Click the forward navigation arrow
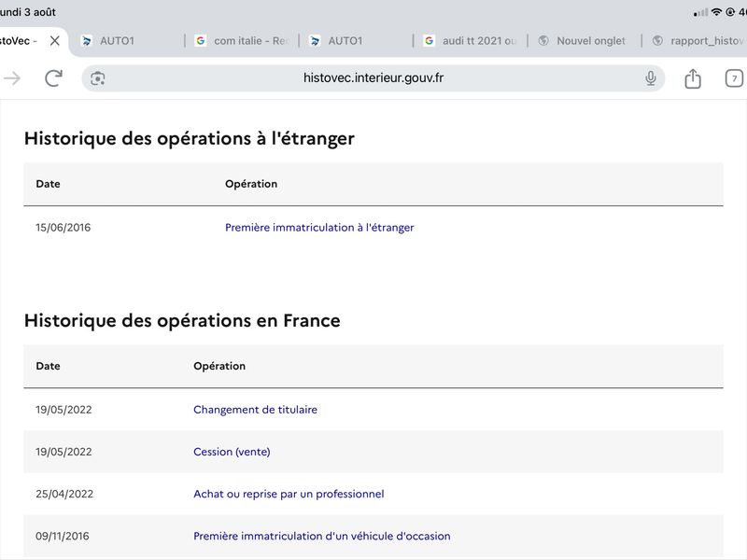The height and width of the screenshot is (560, 747). (12, 78)
